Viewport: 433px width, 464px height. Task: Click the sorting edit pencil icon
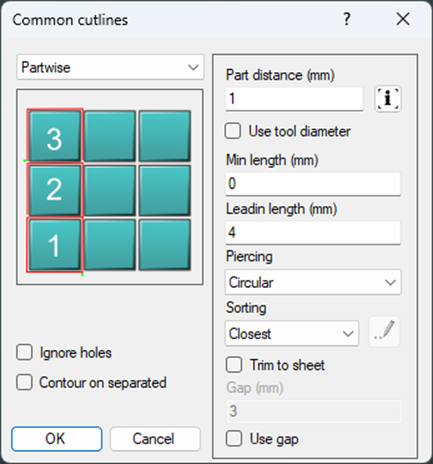[384, 331]
